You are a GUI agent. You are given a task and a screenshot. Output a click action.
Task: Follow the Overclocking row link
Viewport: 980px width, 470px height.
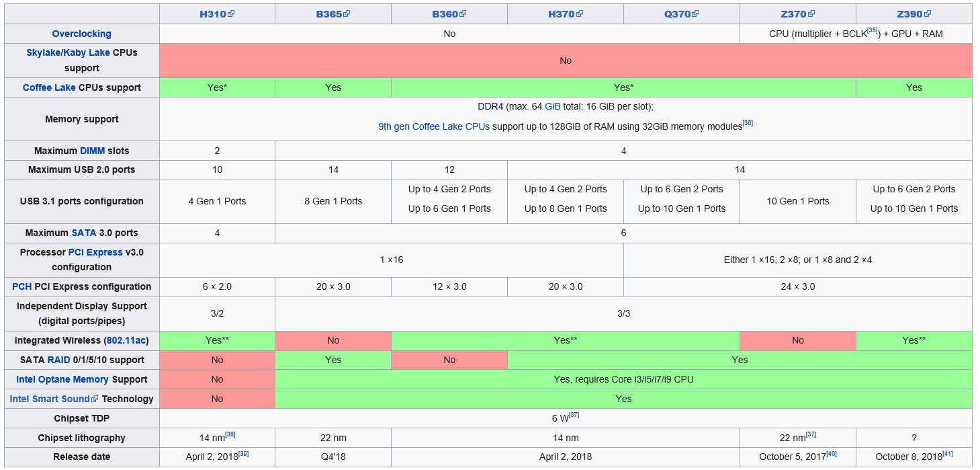(x=82, y=34)
